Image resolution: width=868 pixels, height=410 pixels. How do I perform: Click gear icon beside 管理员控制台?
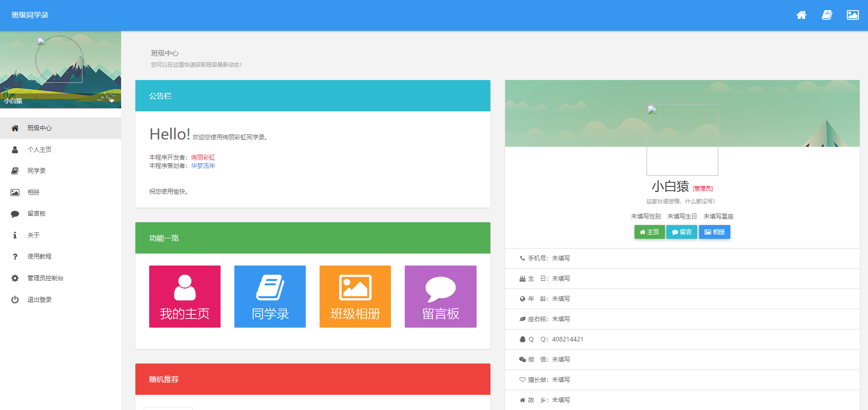coord(15,278)
